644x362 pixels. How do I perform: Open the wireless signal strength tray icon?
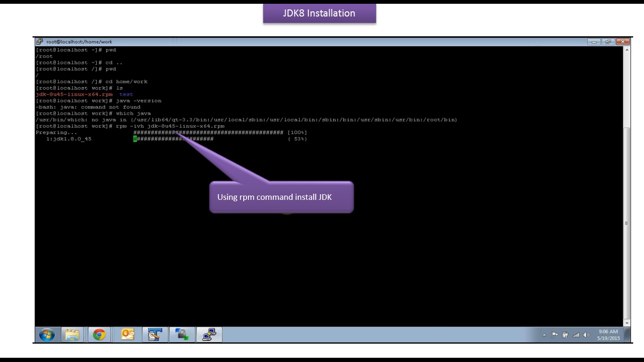click(576, 335)
